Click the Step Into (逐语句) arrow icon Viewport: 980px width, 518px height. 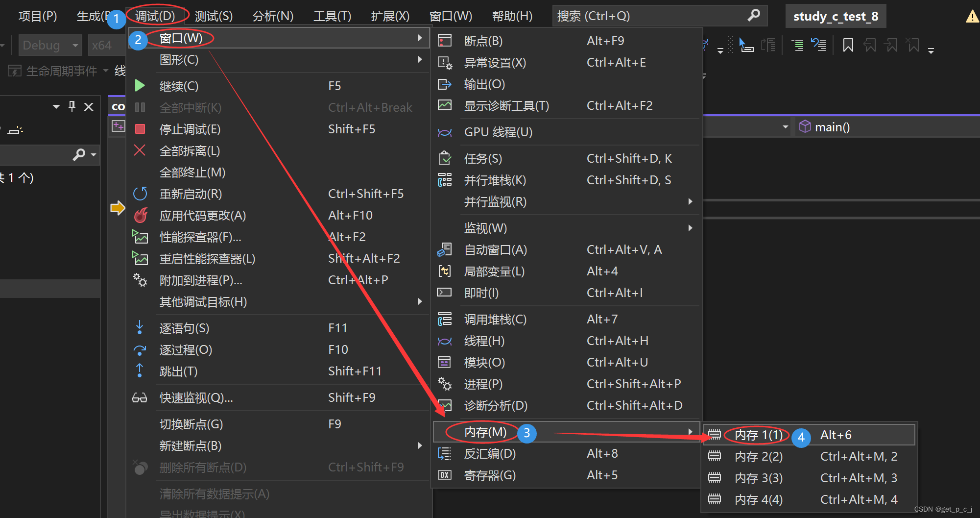(x=140, y=327)
